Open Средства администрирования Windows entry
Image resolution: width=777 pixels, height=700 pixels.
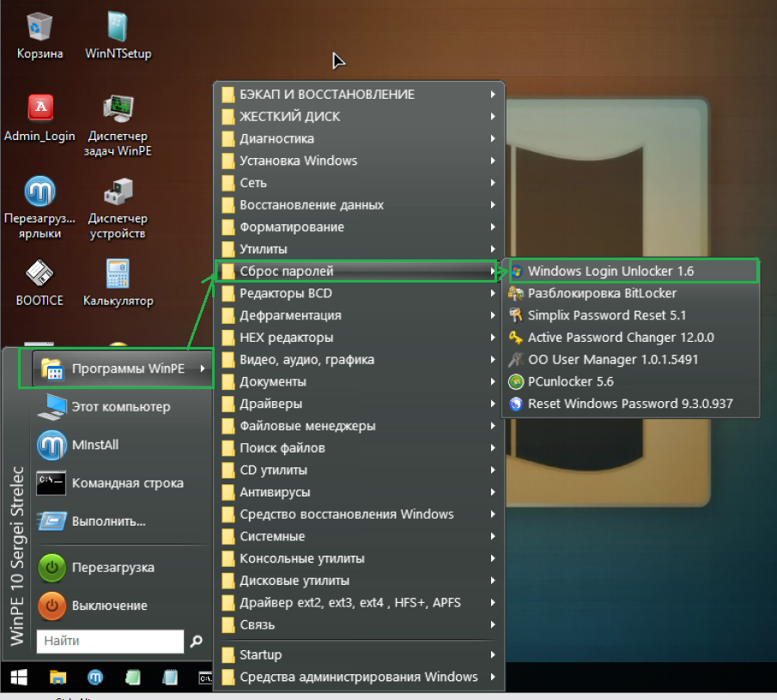click(x=359, y=677)
